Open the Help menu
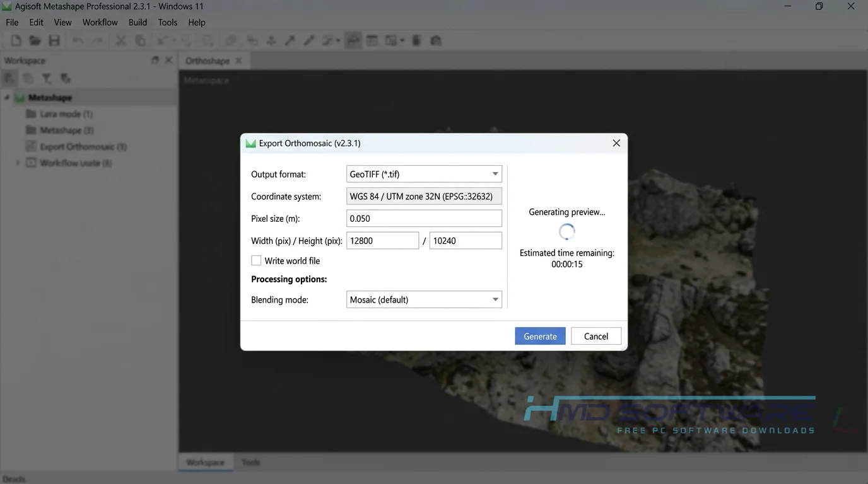 (x=197, y=22)
